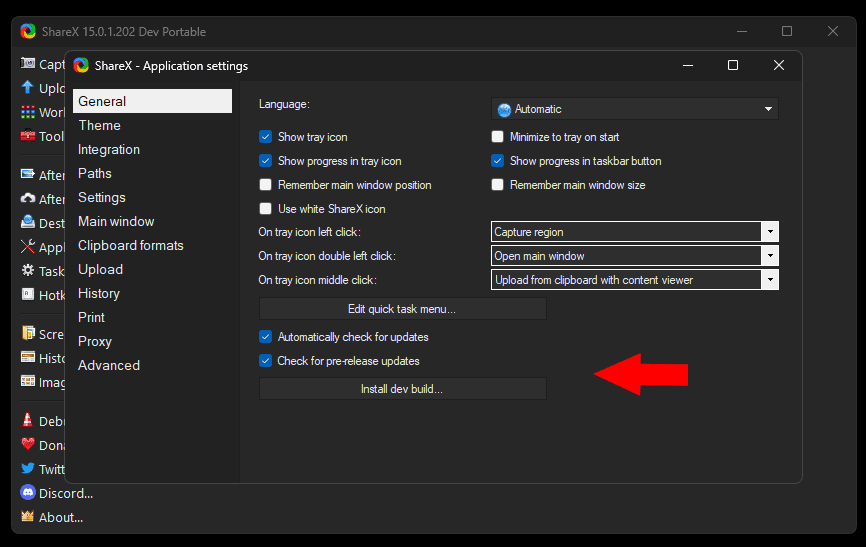Screen dimensions: 866x547
Task: Click the Donate heart icon in main window
Action: coord(28,444)
